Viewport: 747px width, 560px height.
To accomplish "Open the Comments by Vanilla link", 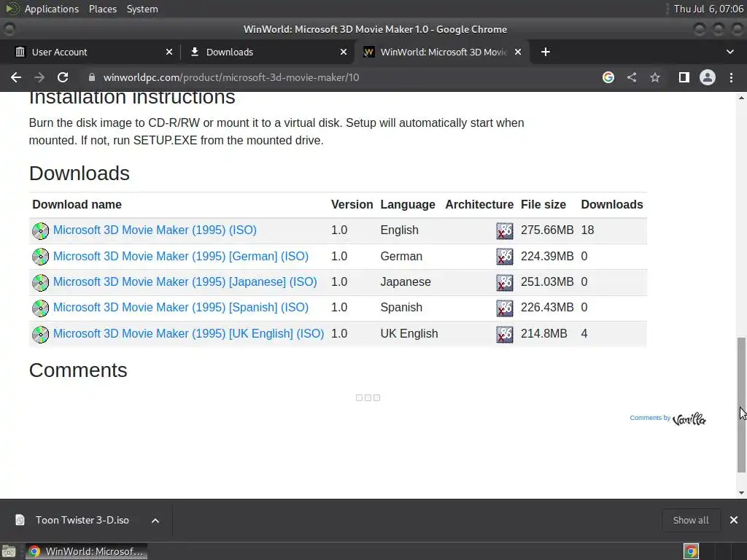I will tap(668, 419).
